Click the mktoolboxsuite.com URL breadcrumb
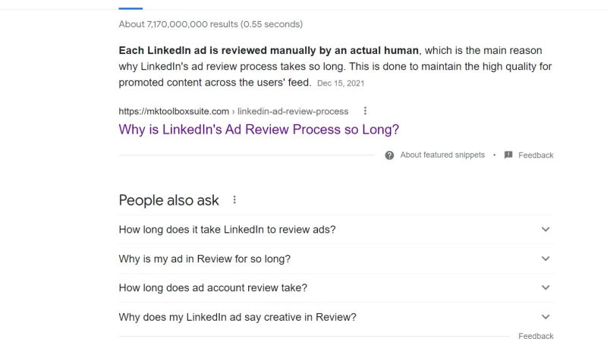The width and height of the screenshot is (607, 364). click(x=174, y=111)
